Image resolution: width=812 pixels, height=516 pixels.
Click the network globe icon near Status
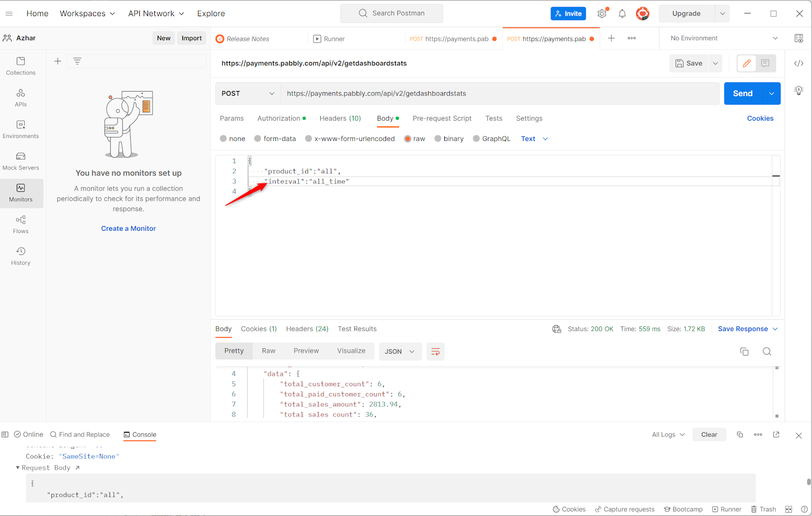pos(557,329)
